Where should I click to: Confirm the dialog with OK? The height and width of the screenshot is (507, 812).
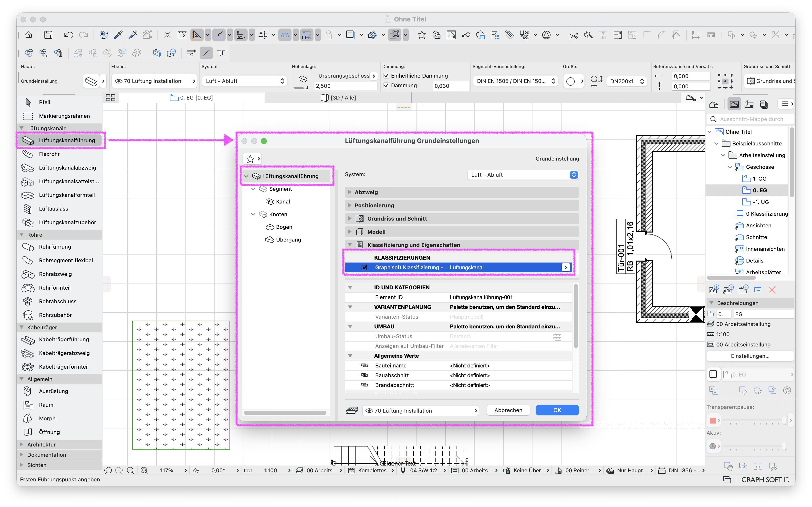coord(557,410)
